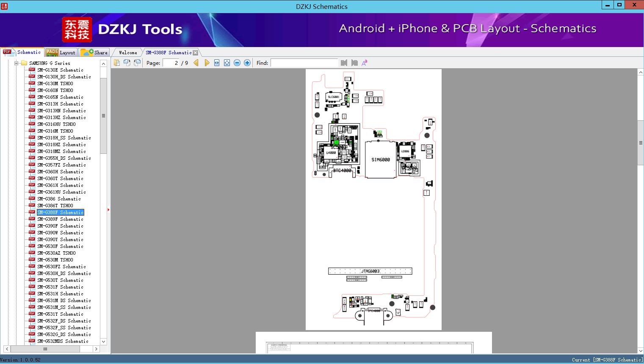
Task: Switch to the Schematic panel tab
Action: pos(22,52)
